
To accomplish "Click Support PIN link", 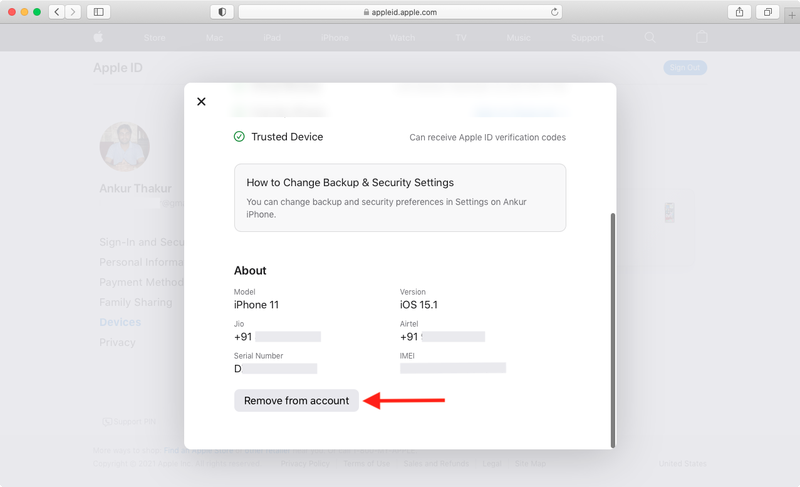I will [x=129, y=422].
